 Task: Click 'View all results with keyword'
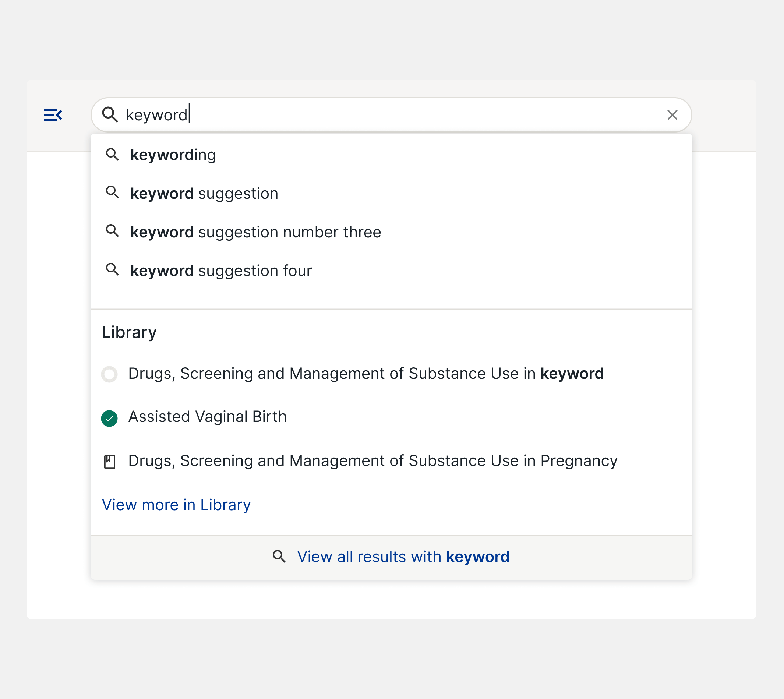coord(403,557)
